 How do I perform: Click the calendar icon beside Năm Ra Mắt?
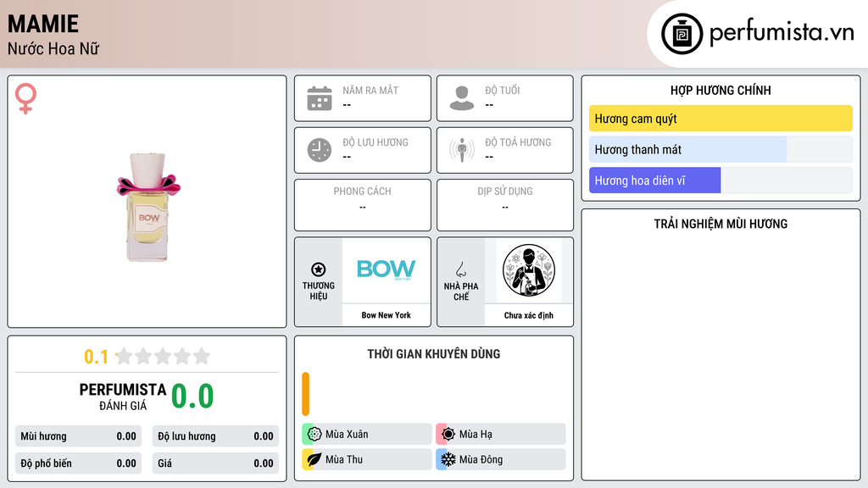[320, 98]
